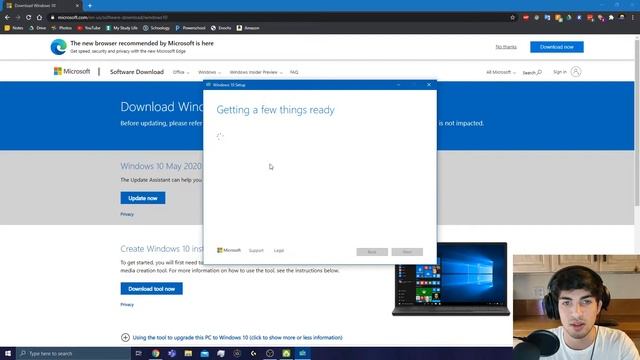
Task: Expand the All Microsoft dropdown
Action: [x=501, y=72]
